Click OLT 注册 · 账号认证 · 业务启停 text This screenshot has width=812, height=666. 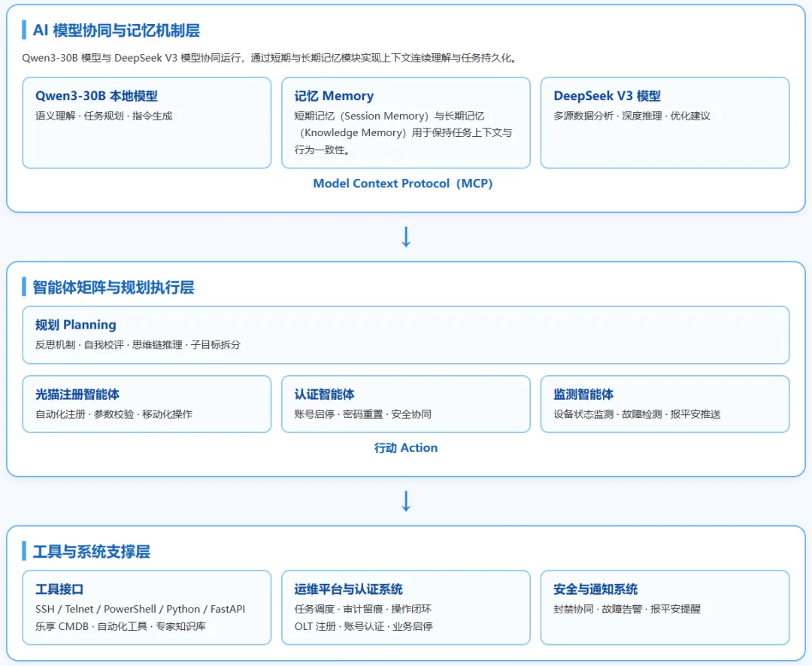point(364,626)
